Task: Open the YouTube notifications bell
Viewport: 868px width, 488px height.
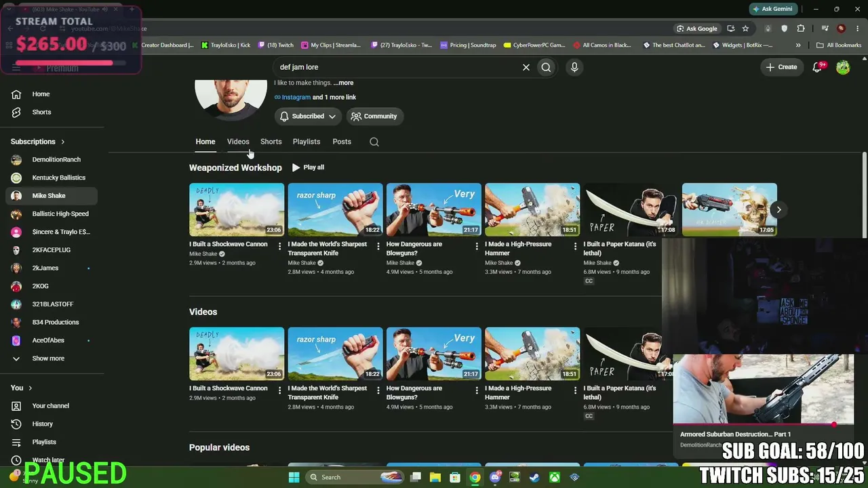Action: point(817,67)
